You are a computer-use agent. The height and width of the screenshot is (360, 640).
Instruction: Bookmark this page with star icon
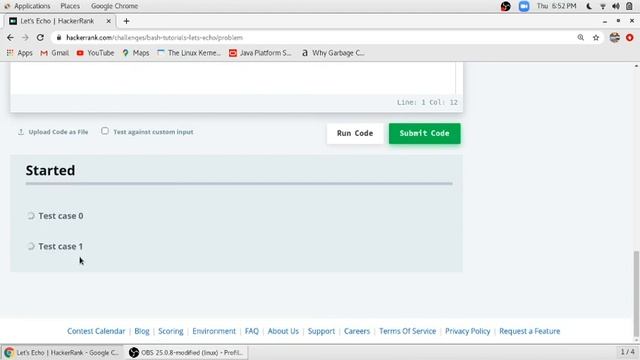[x=596, y=38]
